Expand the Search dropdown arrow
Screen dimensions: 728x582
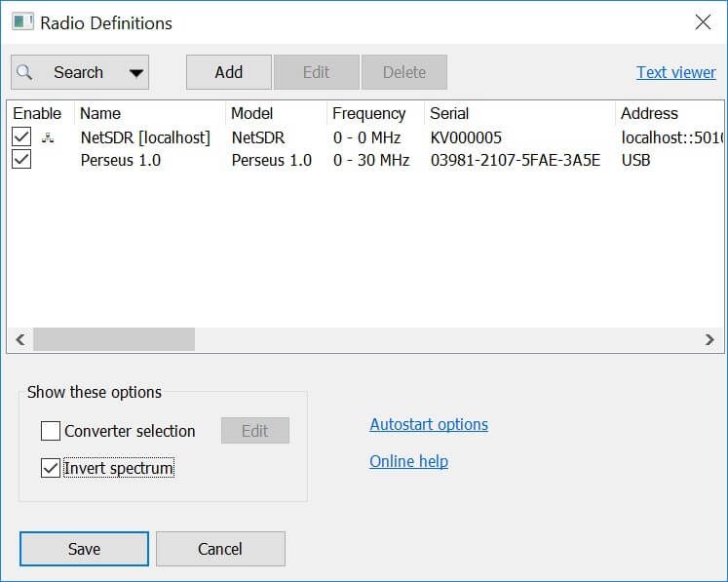pyautogui.click(x=136, y=72)
